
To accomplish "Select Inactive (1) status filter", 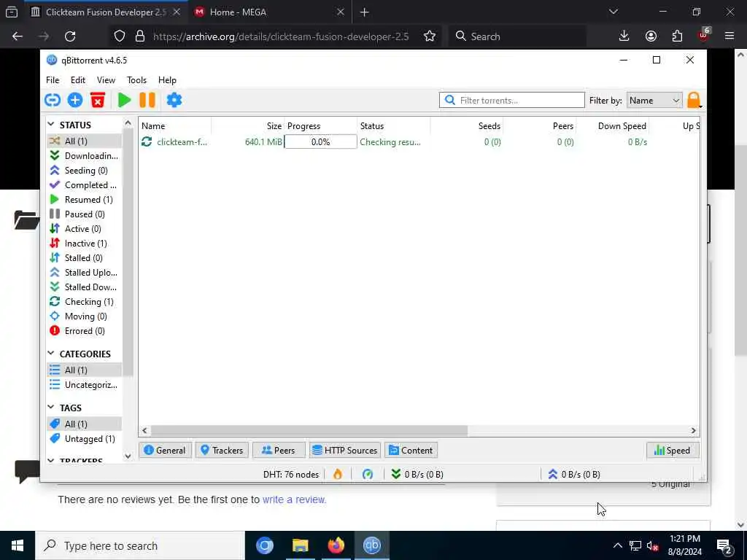I will coord(85,244).
